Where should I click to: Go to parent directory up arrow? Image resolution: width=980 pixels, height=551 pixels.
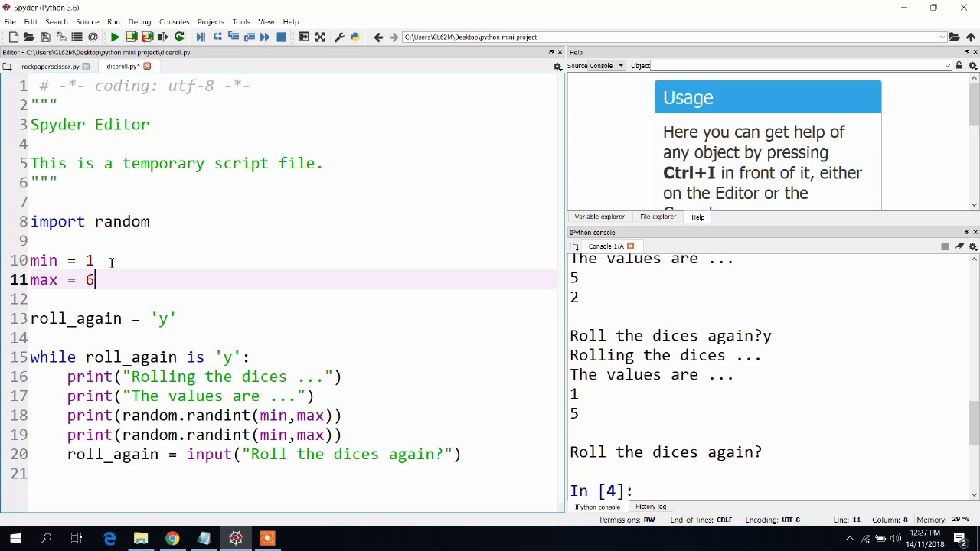pos(971,37)
